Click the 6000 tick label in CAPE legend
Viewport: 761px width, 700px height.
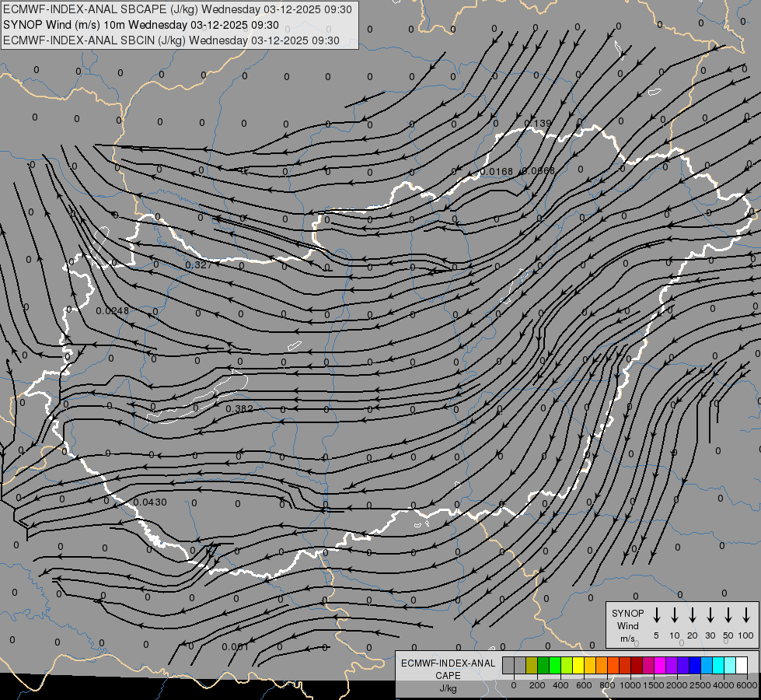pyautogui.click(x=747, y=685)
